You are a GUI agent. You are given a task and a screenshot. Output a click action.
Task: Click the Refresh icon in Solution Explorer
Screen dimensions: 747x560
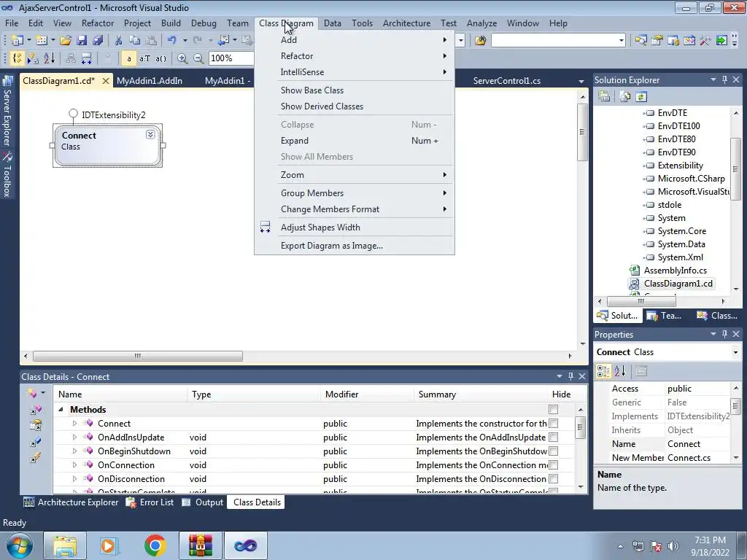point(640,97)
